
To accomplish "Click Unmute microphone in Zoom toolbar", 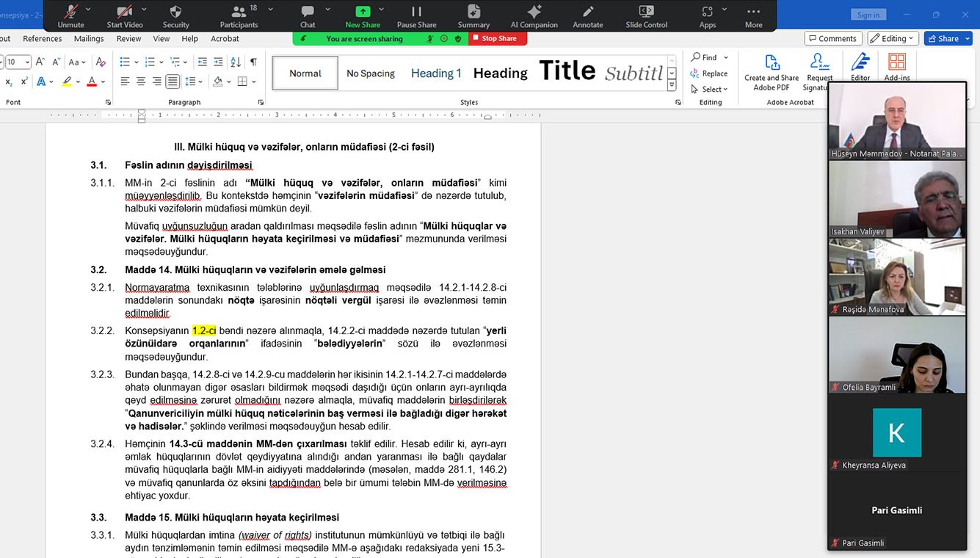I will 71,15.
